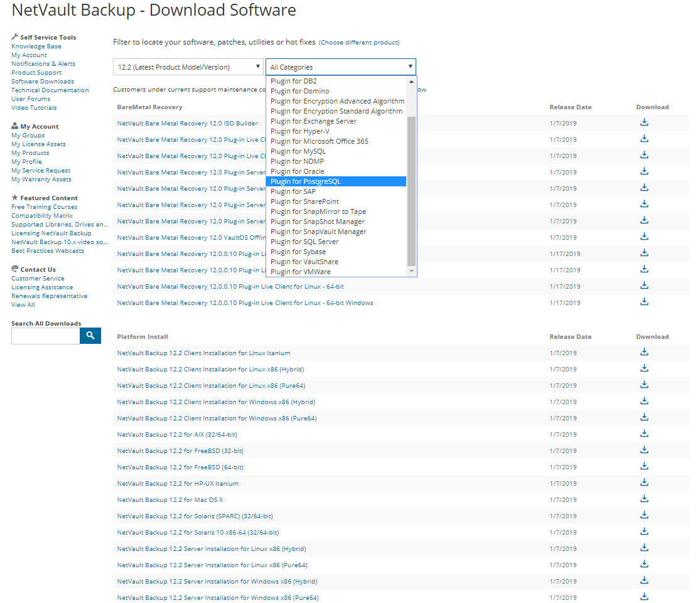Choose Plugin for SnapVault Manager

336,232
